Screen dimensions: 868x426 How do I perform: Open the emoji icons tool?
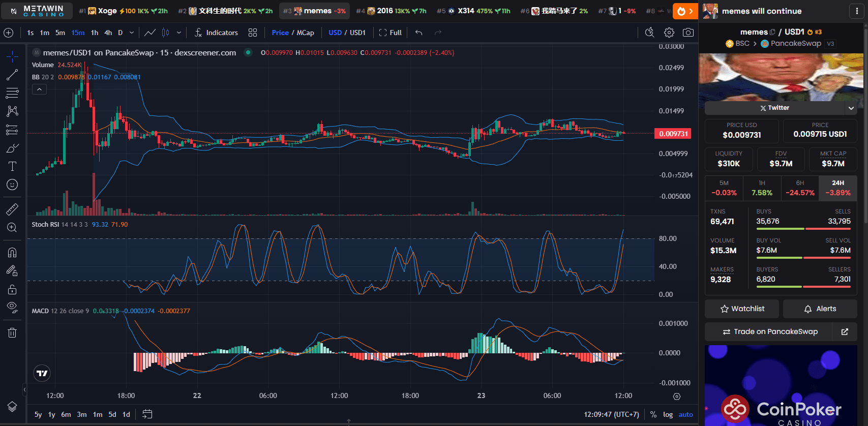12,185
